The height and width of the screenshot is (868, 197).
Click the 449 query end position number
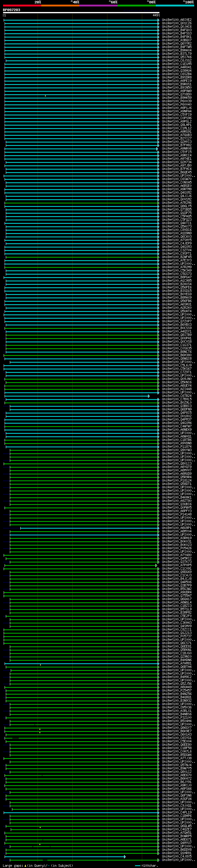(x=155, y=15)
